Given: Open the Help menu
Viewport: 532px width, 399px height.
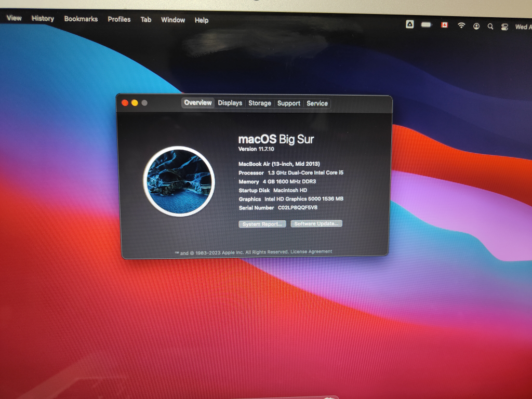Looking at the screenshot, I should (202, 20).
